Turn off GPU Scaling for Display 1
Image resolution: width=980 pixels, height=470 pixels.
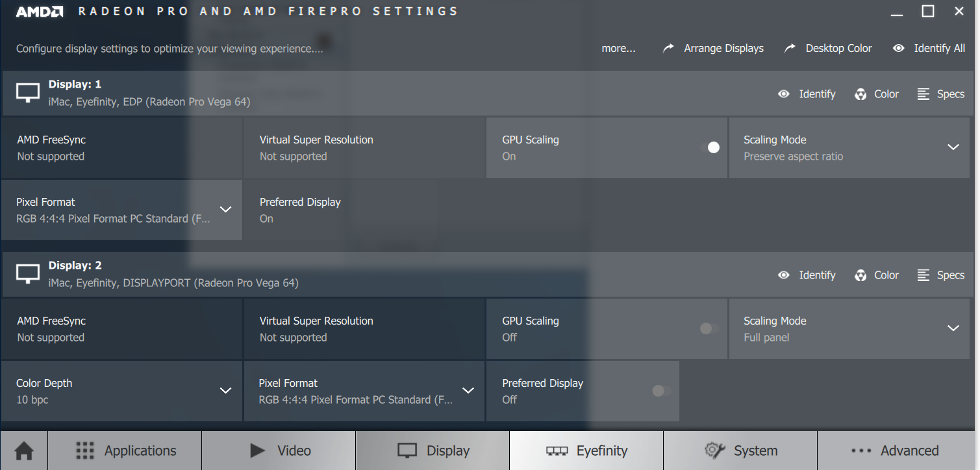click(709, 147)
